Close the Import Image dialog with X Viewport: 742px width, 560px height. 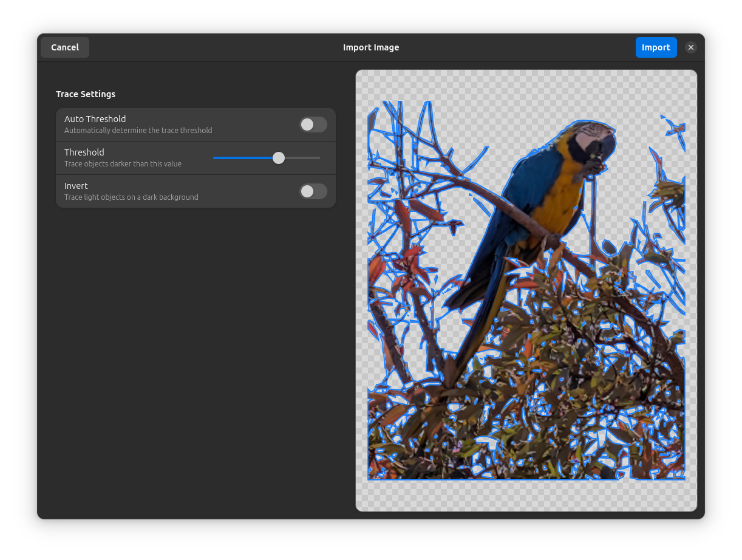690,47
